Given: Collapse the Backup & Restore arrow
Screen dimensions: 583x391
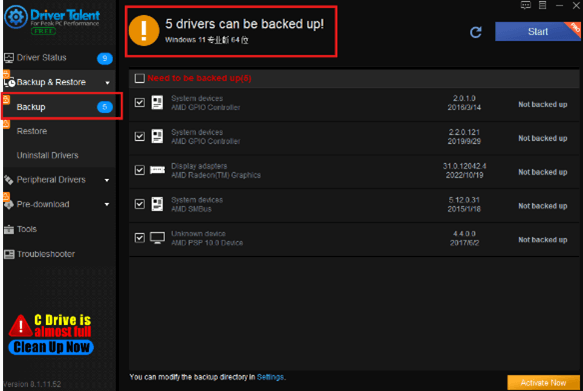Looking at the screenshot, I should [x=107, y=83].
